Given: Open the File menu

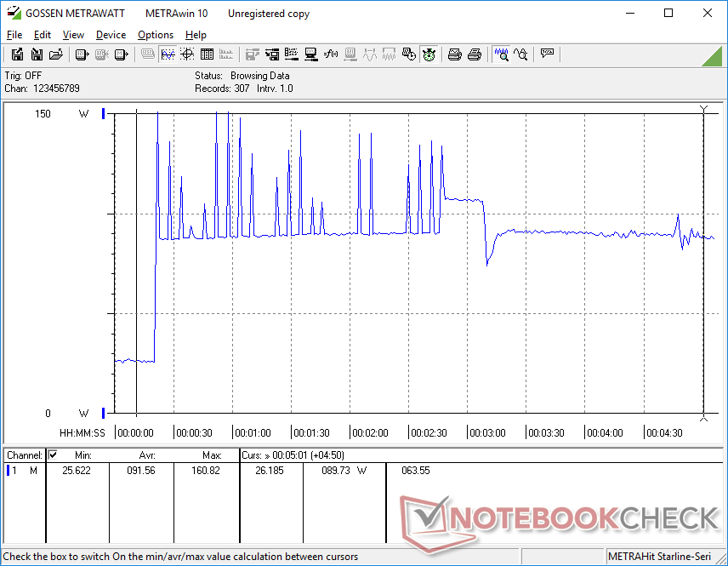Looking at the screenshot, I should (14, 35).
